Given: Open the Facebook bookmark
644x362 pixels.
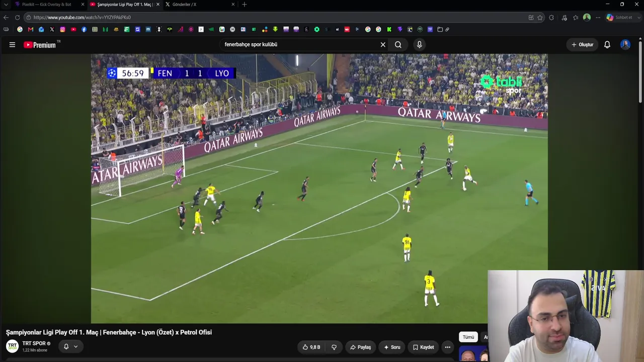Looking at the screenshot, I should pos(84,30).
